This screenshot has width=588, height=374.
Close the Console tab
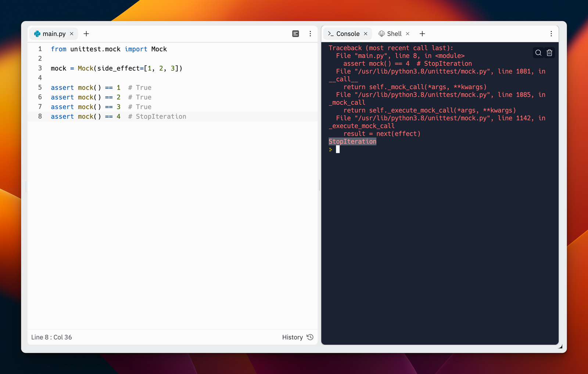(366, 33)
